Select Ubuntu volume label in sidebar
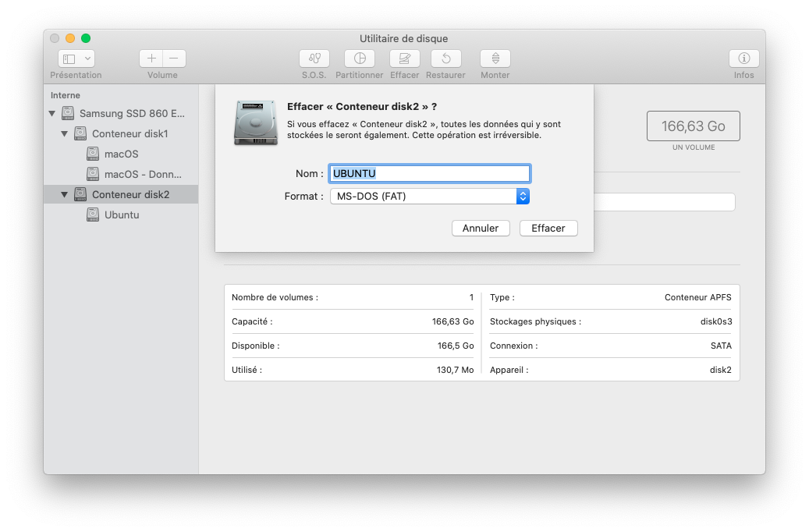809x532 pixels. click(122, 215)
